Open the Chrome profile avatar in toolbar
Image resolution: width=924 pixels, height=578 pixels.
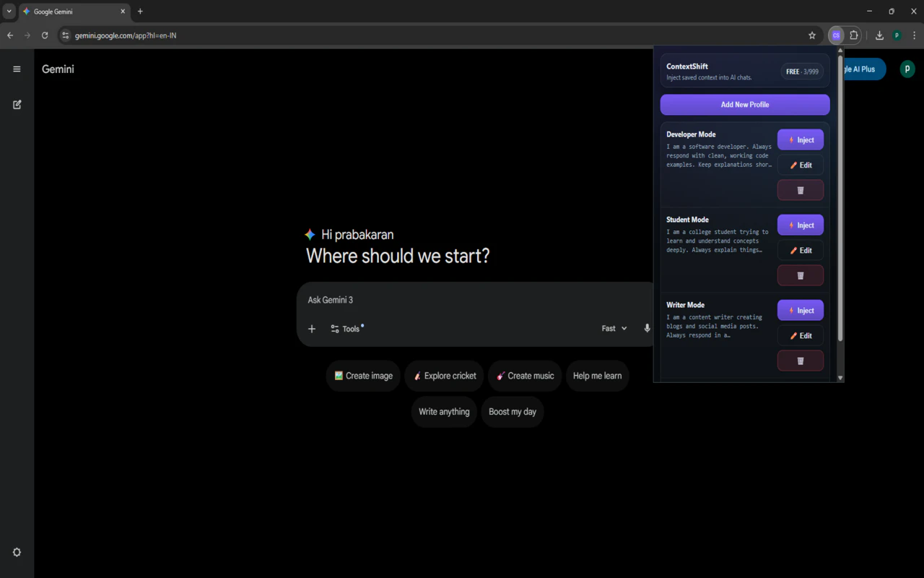(897, 35)
